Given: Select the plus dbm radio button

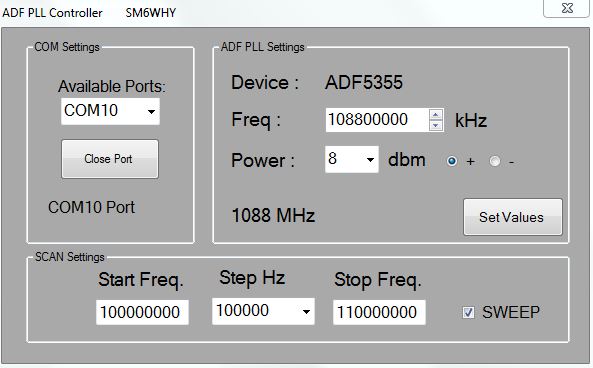Looking at the screenshot, I should coord(452,161).
